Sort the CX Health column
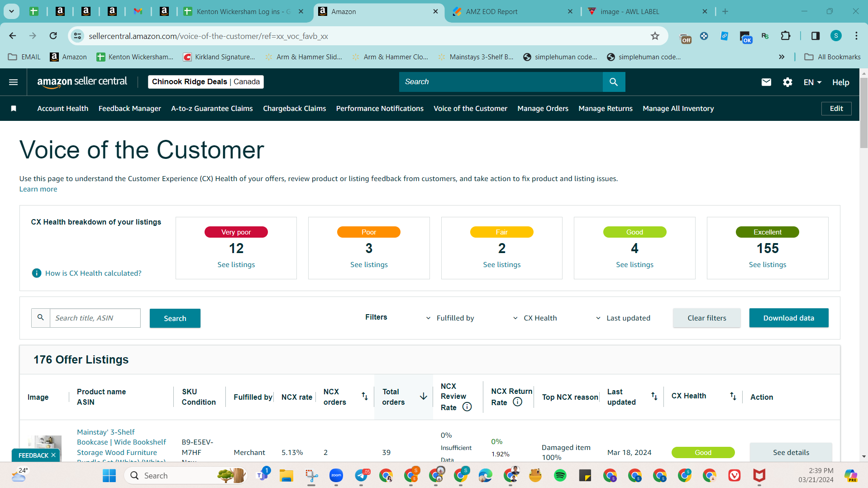The image size is (868, 488). tap(733, 397)
